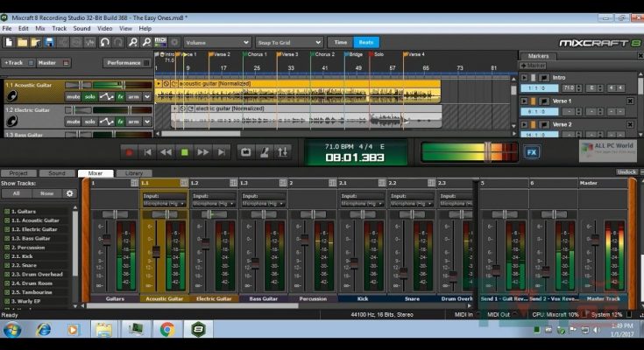This screenshot has height=350, width=644.
Task: Click the +Track button
Action: click(15, 63)
